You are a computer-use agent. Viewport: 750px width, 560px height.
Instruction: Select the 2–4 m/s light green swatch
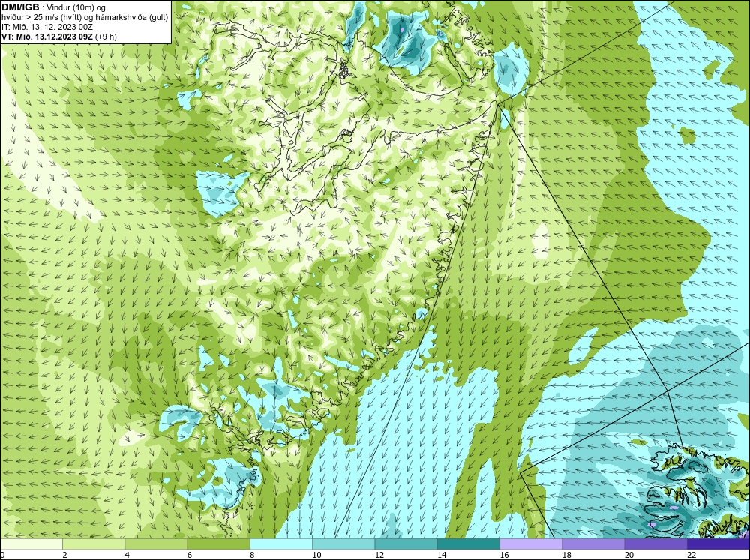pyautogui.click(x=94, y=544)
